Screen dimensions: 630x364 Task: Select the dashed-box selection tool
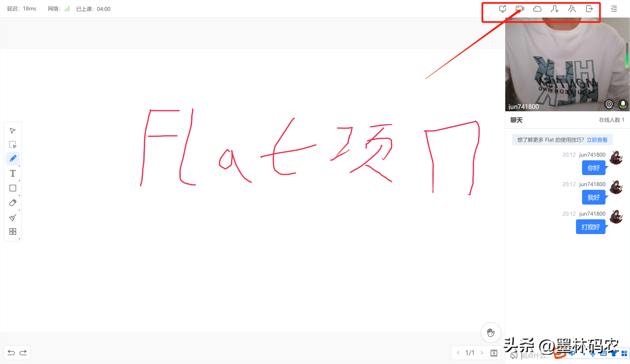click(13, 144)
